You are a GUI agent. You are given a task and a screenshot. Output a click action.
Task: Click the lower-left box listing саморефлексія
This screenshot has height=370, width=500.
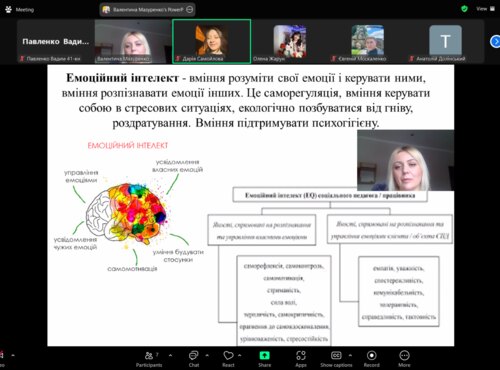coord(284,301)
